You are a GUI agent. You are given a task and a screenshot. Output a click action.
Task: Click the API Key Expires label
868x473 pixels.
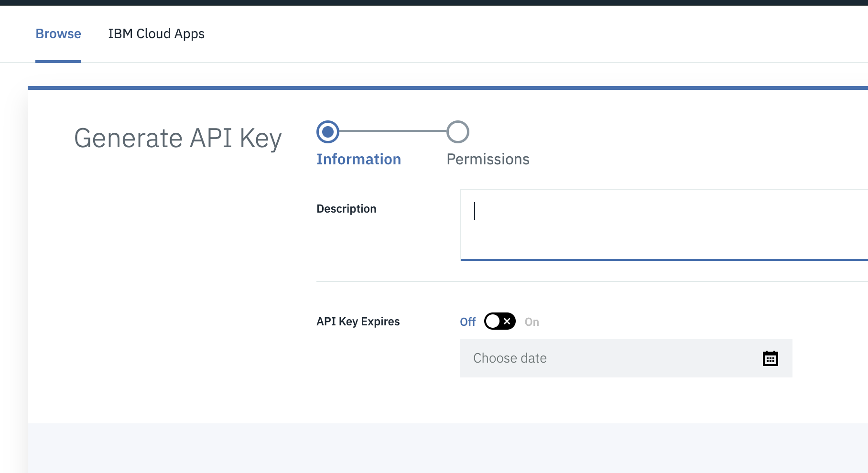tap(358, 322)
